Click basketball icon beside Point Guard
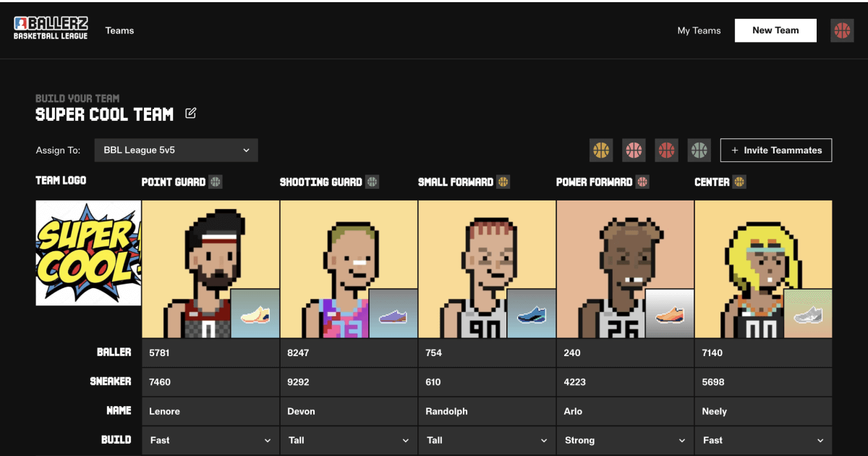This screenshot has width=868, height=456. coord(216,182)
